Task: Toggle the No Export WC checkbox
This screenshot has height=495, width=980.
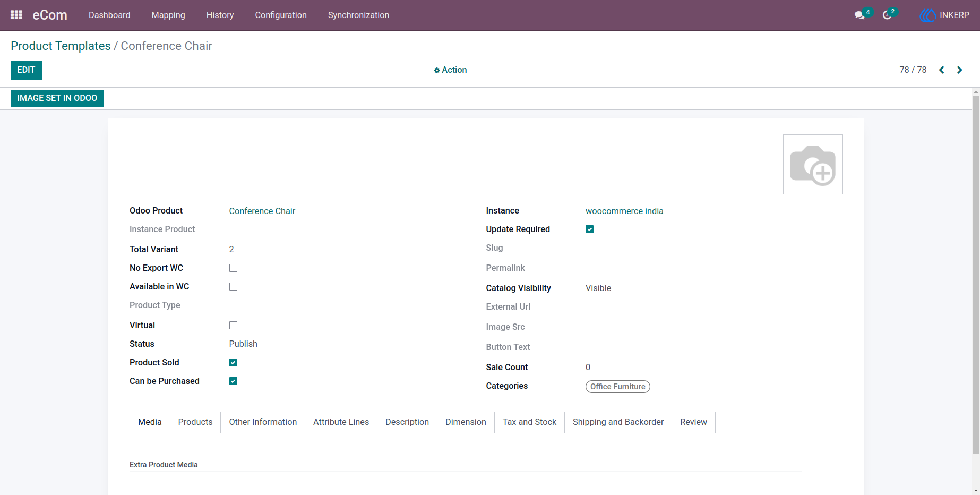Action: [x=233, y=268]
